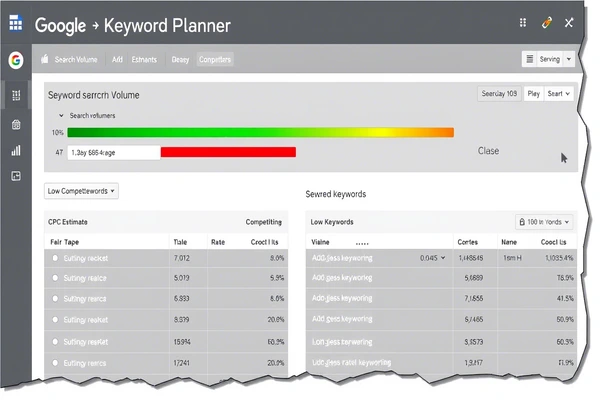This screenshot has height=400, width=600.
Task: Open the Serving dropdown arrow
Action: [x=569, y=59]
